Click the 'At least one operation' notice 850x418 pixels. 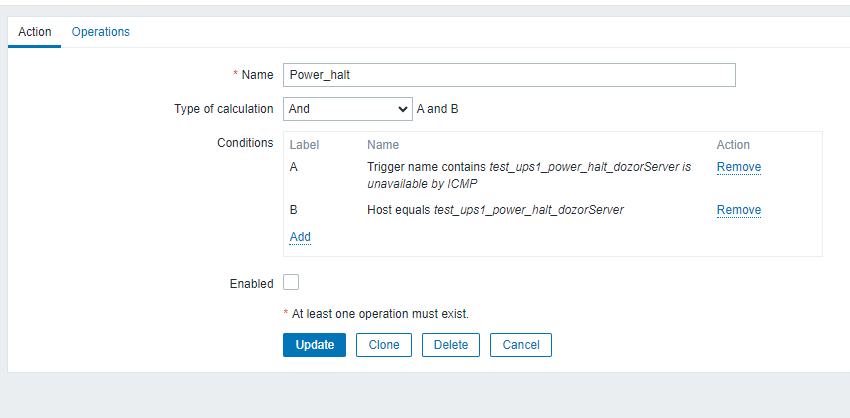[380, 314]
